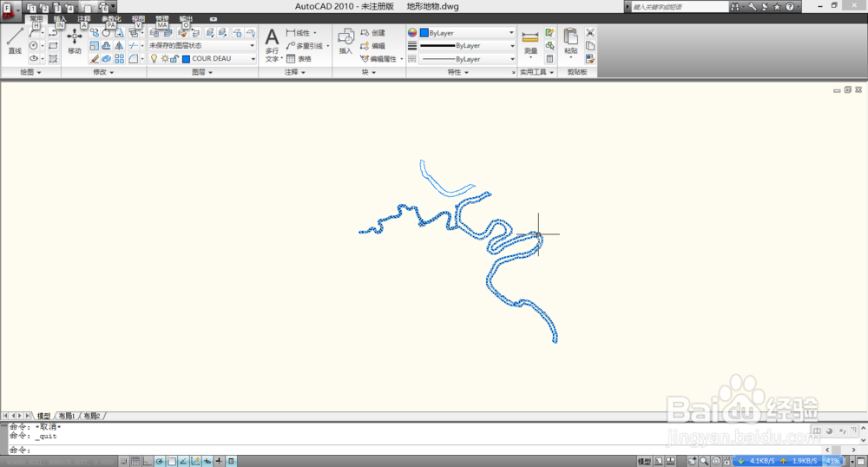Click the Copy clip icon in the clipboard panel
The image size is (868, 467).
tap(590, 46)
